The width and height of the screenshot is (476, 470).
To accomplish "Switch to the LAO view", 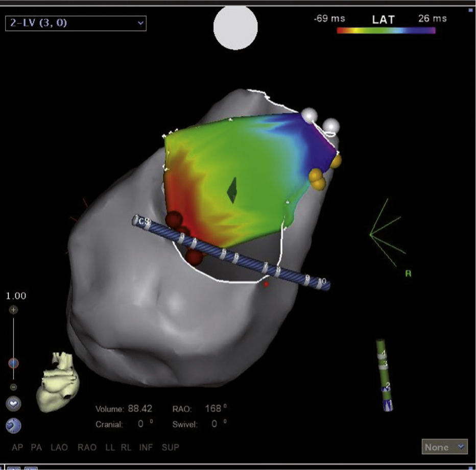I will pos(60,448).
